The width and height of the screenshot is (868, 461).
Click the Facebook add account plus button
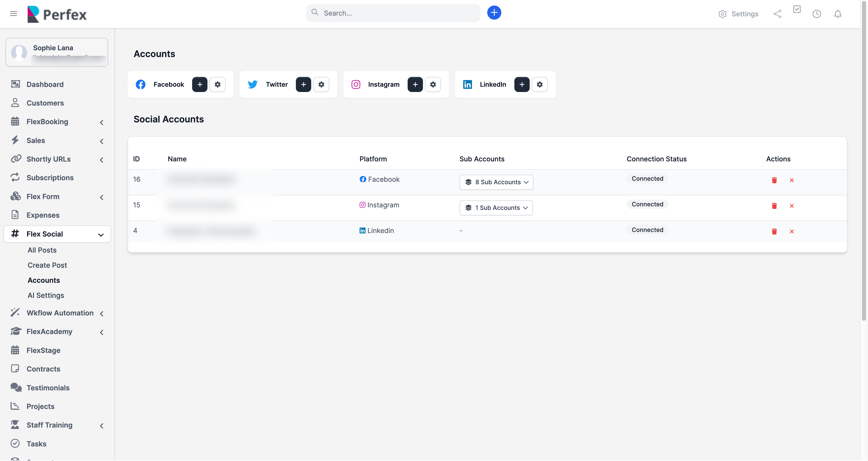tap(199, 84)
